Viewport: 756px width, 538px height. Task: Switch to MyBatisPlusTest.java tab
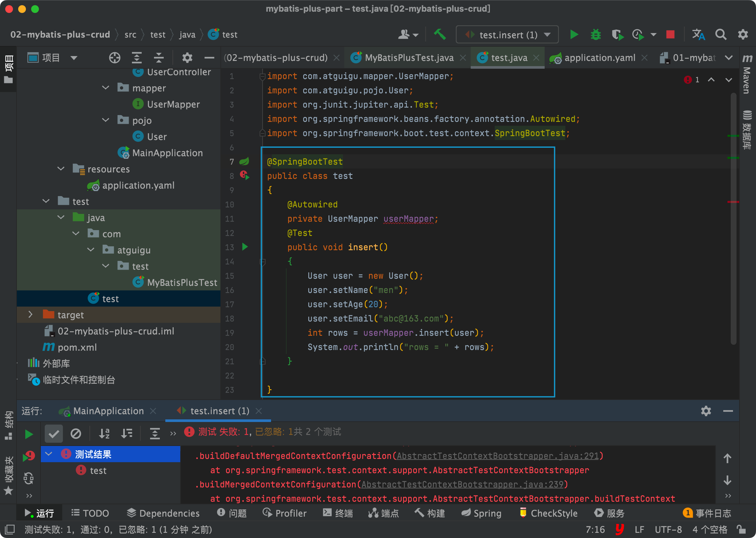click(x=409, y=58)
